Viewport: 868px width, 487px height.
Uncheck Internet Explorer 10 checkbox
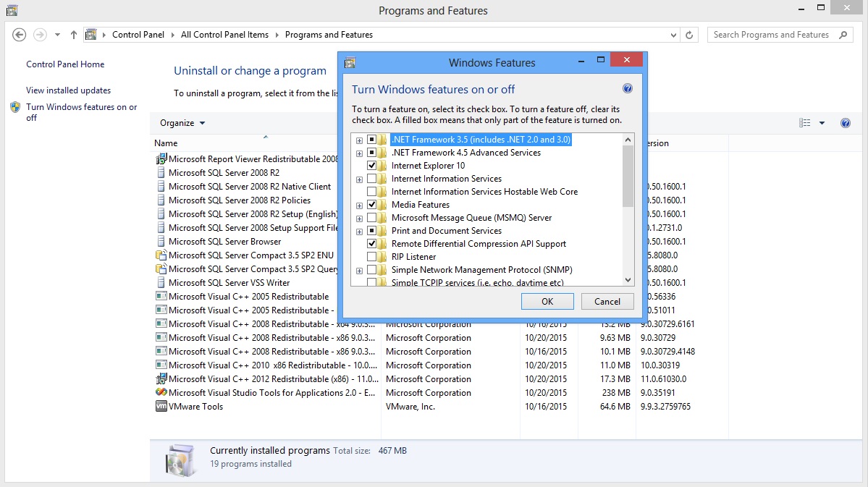pos(372,166)
